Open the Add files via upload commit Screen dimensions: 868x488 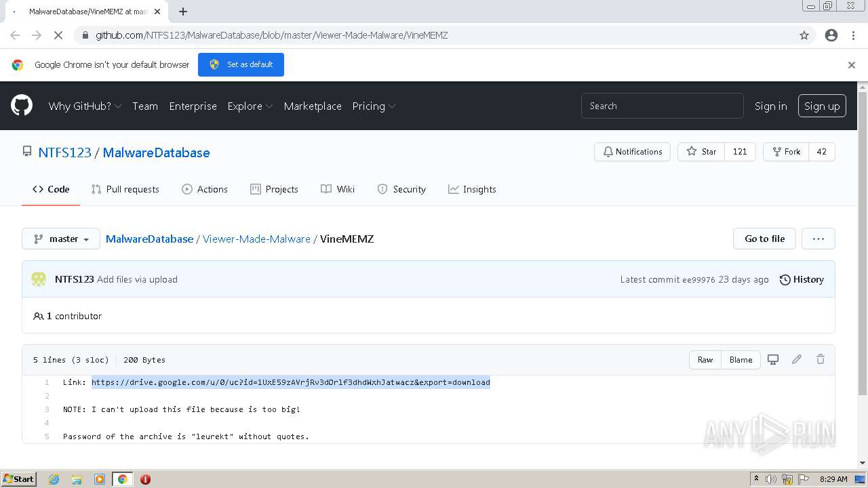coord(137,279)
